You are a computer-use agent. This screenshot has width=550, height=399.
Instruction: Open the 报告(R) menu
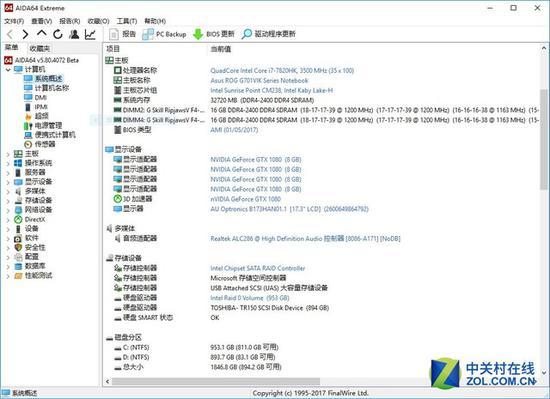[70, 21]
